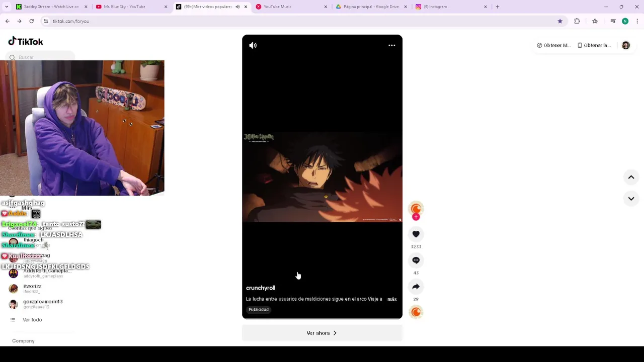Open a new browser tab
The image size is (644, 362).
tap(498, 7)
